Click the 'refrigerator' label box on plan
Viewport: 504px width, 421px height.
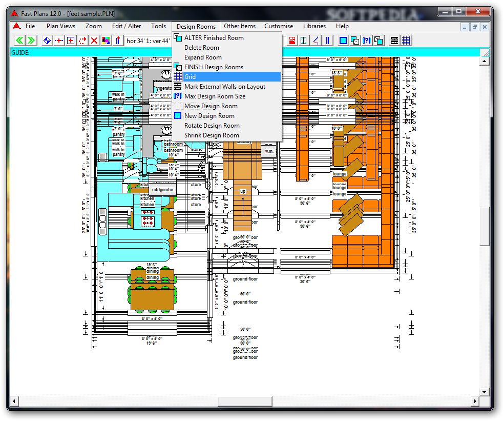(x=163, y=190)
